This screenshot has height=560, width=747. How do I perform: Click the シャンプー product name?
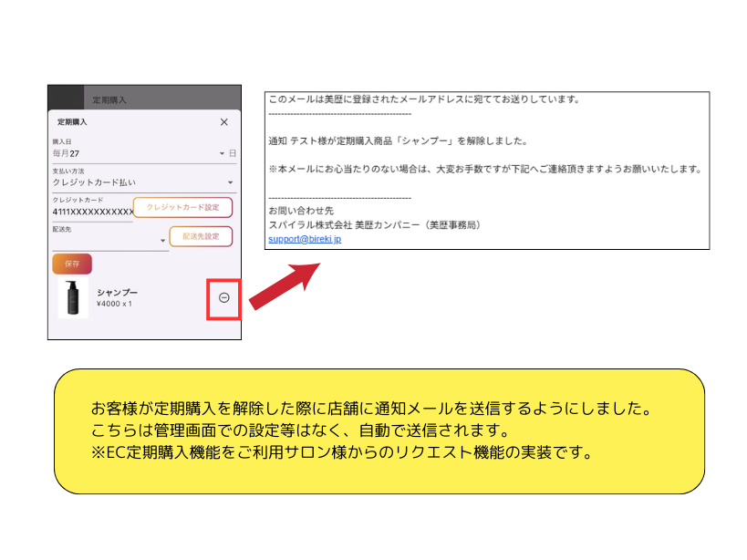point(117,292)
